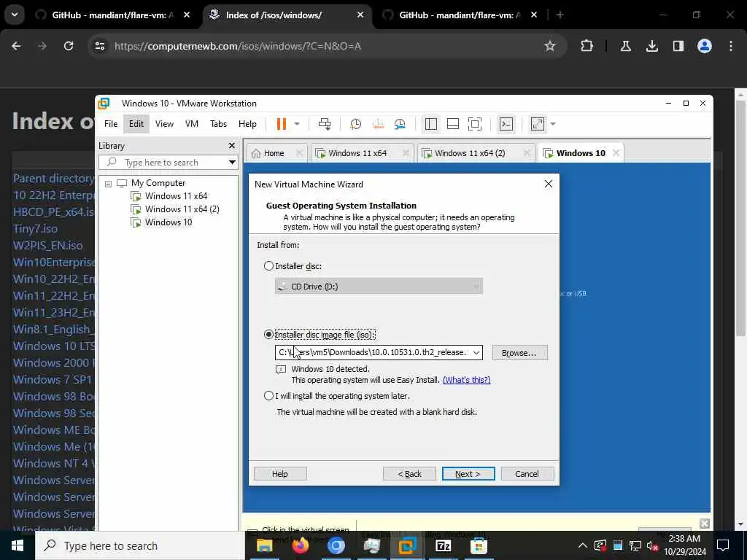This screenshot has width=747, height=560.
Task: Open the VM menu
Action: [192, 124]
